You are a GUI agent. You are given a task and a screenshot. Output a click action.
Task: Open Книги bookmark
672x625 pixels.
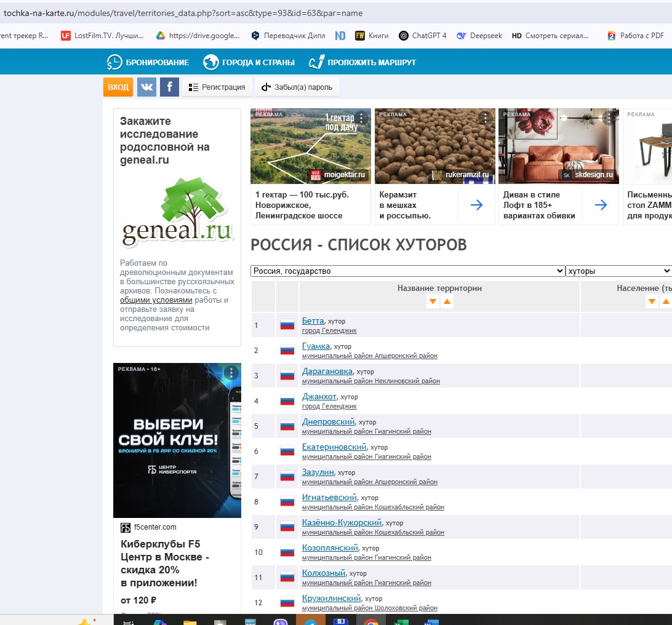(372, 36)
